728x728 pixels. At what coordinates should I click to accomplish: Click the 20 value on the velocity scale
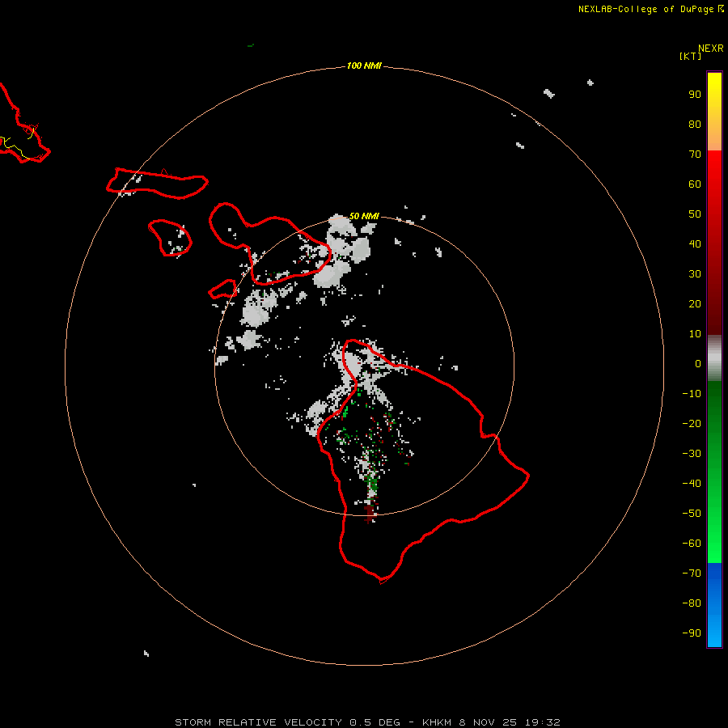coord(695,304)
